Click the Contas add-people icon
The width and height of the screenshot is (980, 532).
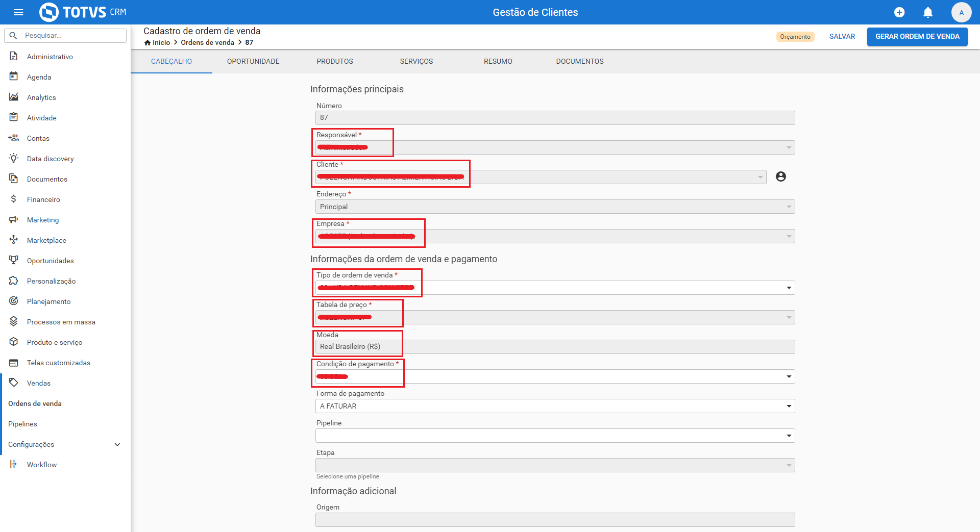click(x=14, y=138)
